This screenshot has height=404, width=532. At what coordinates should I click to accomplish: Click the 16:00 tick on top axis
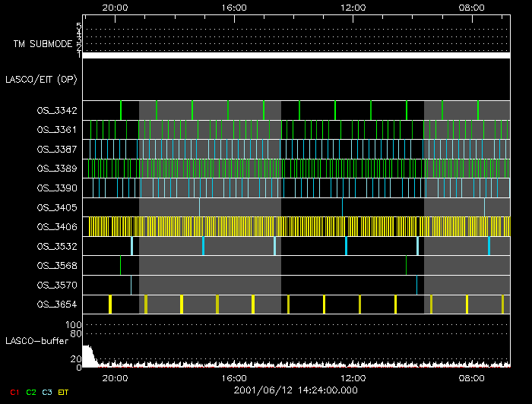(x=234, y=8)
